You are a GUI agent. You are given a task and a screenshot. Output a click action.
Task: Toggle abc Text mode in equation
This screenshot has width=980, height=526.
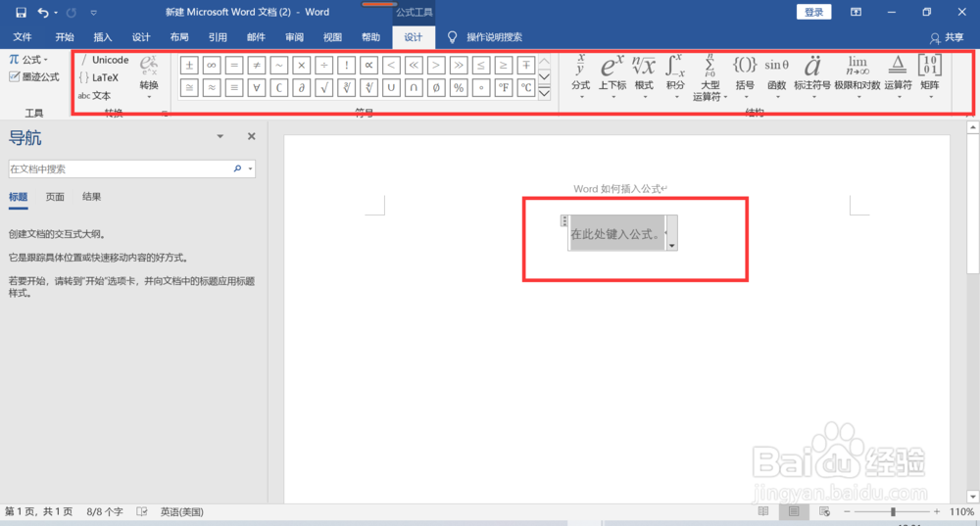click(94, 96)
